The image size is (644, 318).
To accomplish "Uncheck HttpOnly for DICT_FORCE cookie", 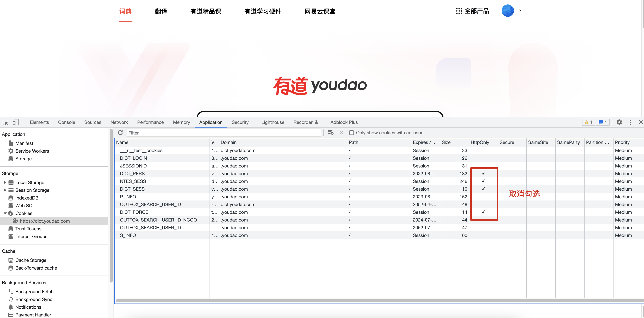I will point(483,212).
